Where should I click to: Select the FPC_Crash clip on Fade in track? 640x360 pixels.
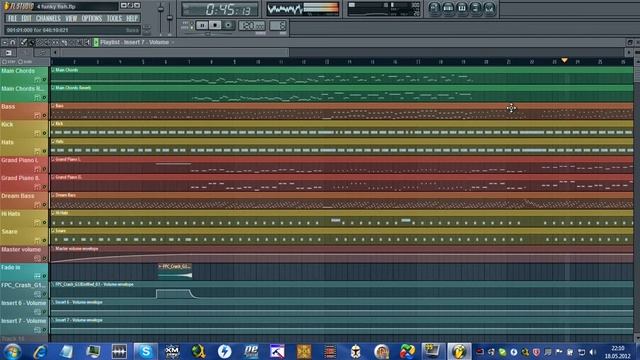coord(175,271)
